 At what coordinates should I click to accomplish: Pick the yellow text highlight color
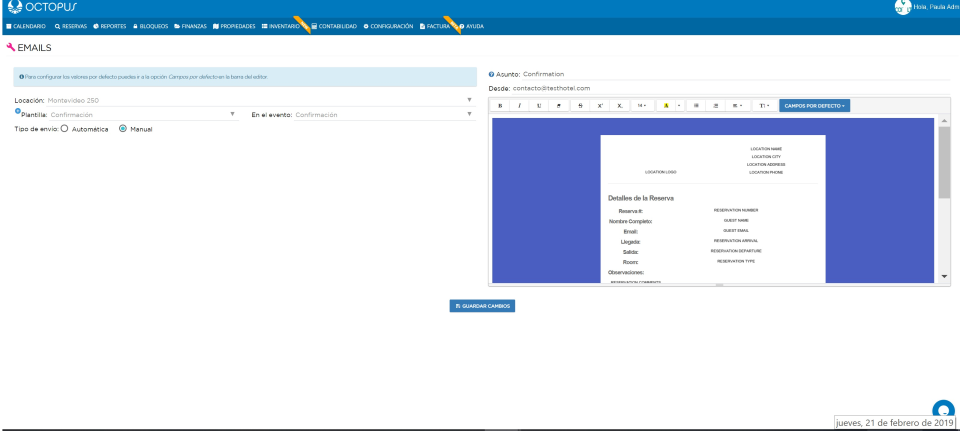[x=666, y=105]
